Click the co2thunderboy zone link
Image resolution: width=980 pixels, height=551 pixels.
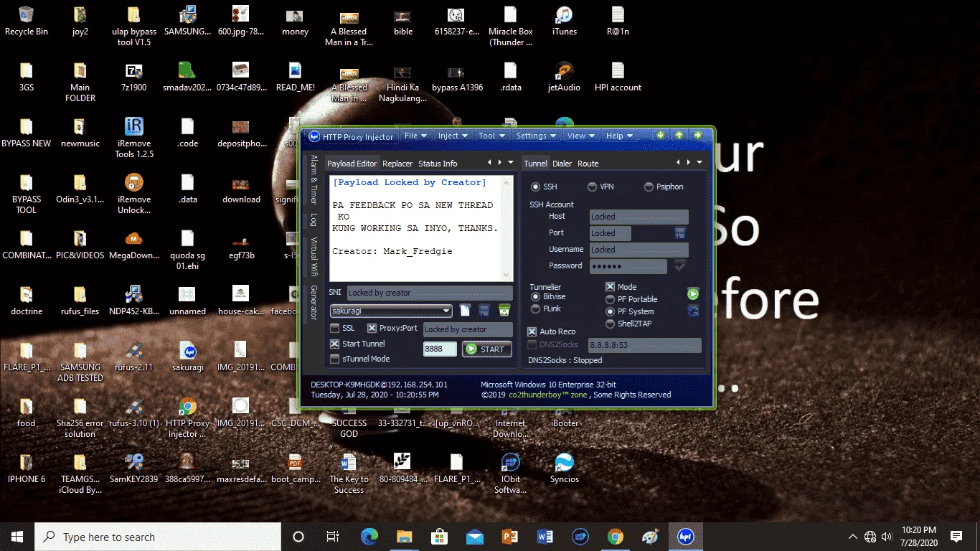[547, 395]
